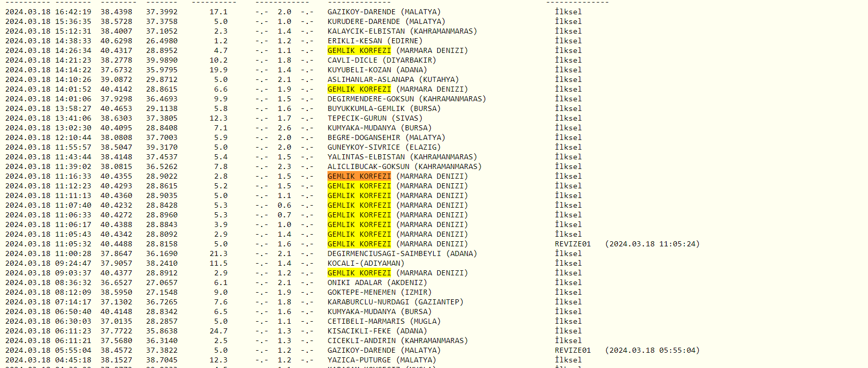Click REVIZE01 on the GAZIKOY-DARENDE 05:55:04 row
The height and width of the screenshot is (368, 868).
pyautogui.click(x=573, y=350)
